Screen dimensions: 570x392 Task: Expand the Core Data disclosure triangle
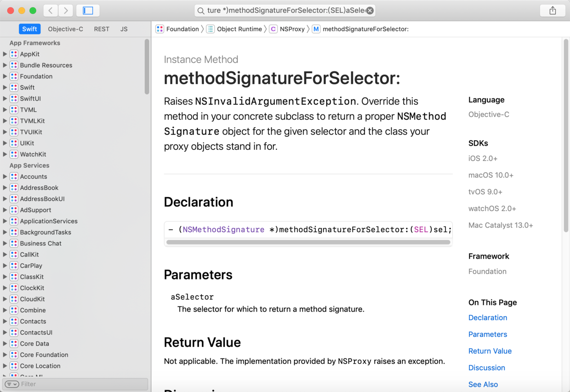tap(5, 344)
